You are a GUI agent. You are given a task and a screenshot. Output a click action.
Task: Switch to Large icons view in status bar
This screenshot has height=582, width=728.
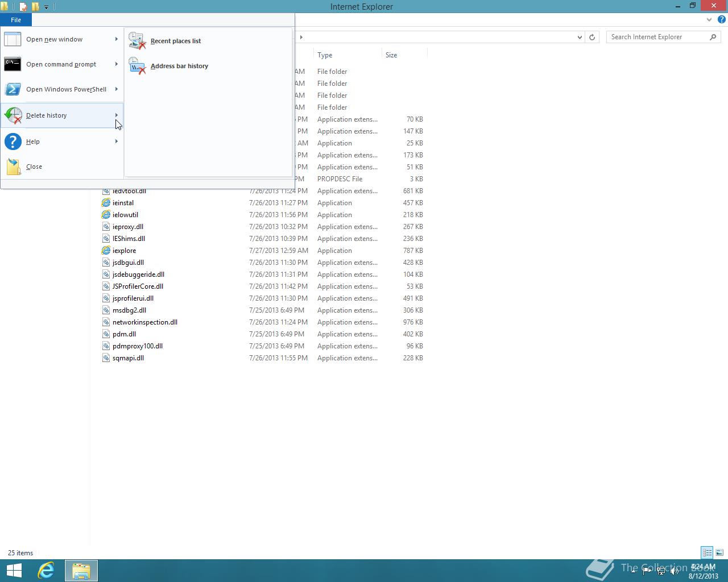coord(719,552)
